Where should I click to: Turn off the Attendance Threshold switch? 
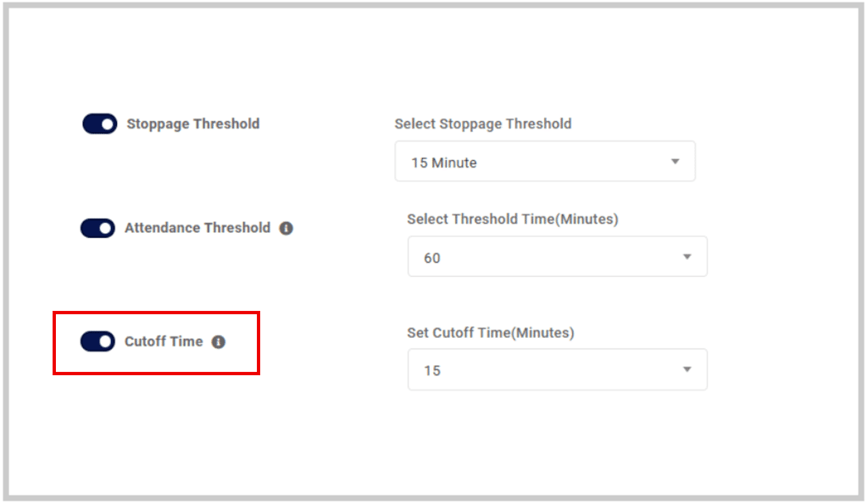click(97, 228)
